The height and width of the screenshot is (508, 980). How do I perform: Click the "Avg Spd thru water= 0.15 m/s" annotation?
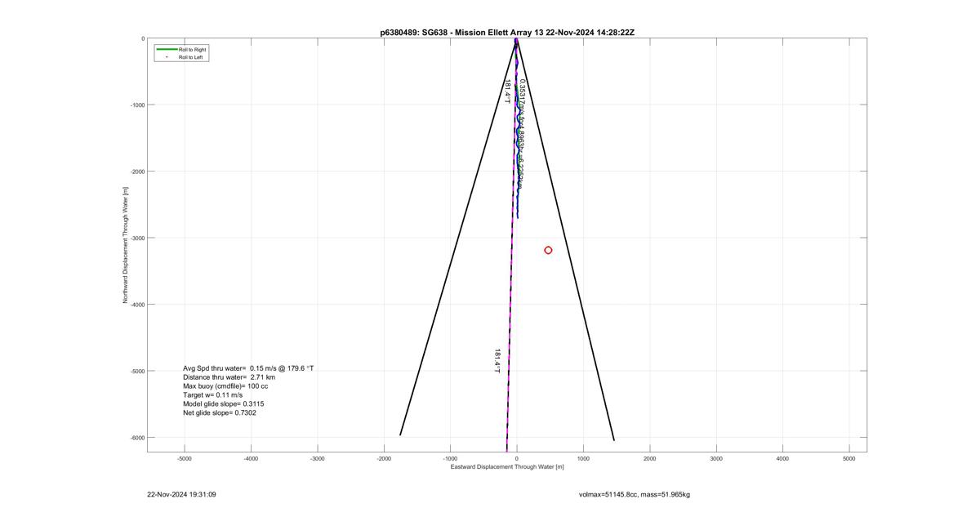pyautogui.click(x=248, y=368)
